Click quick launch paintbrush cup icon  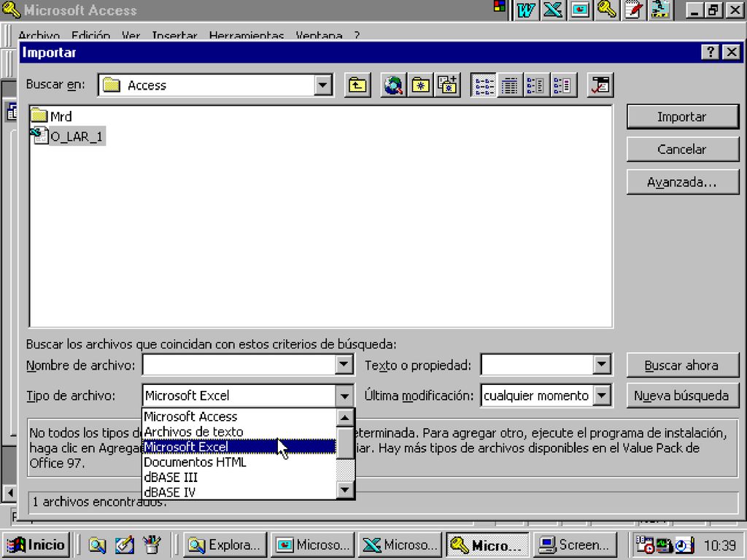152,545
